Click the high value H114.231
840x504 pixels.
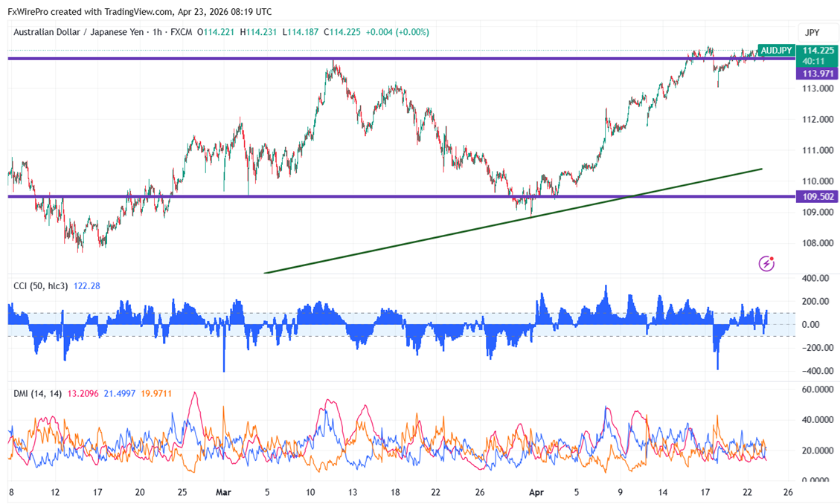[x=258, y=32]
